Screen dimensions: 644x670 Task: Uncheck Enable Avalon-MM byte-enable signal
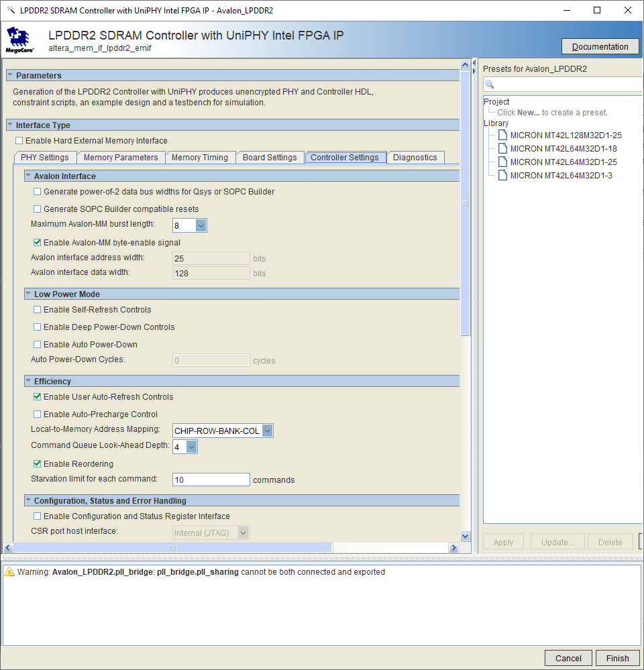pos(37,243)
